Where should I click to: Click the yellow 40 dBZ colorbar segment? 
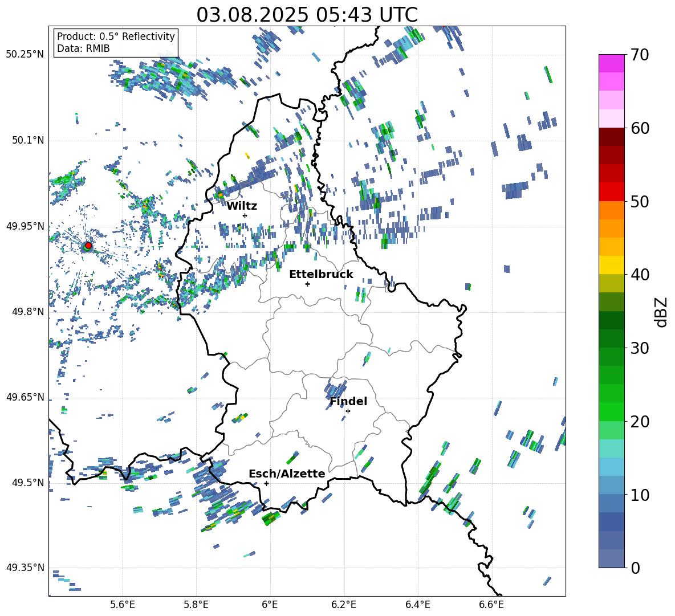[x=611, y=264]
